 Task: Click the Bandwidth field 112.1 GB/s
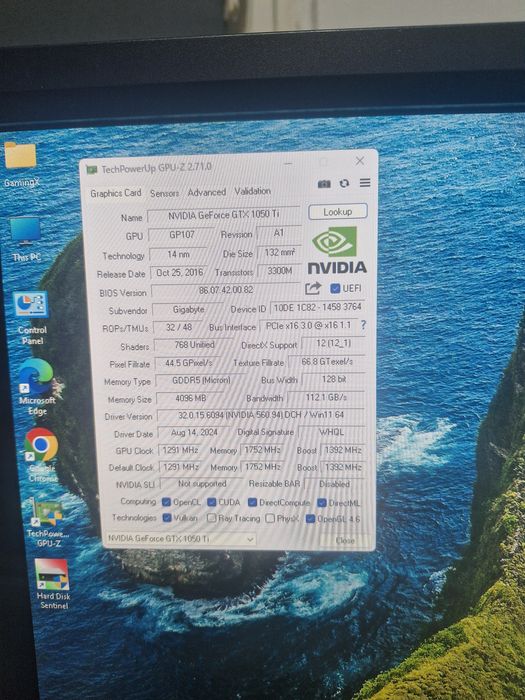(326, 397)
